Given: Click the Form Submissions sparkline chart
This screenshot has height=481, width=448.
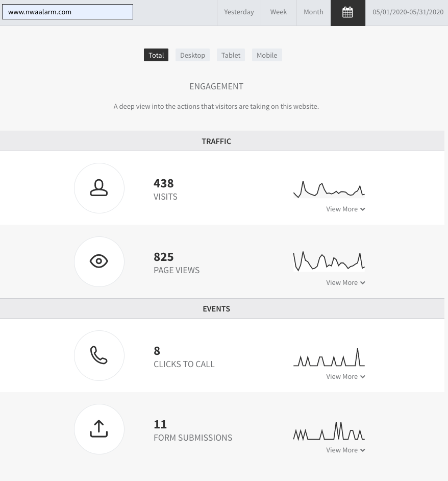Looking at the screenshot, I should pos(329,430).
